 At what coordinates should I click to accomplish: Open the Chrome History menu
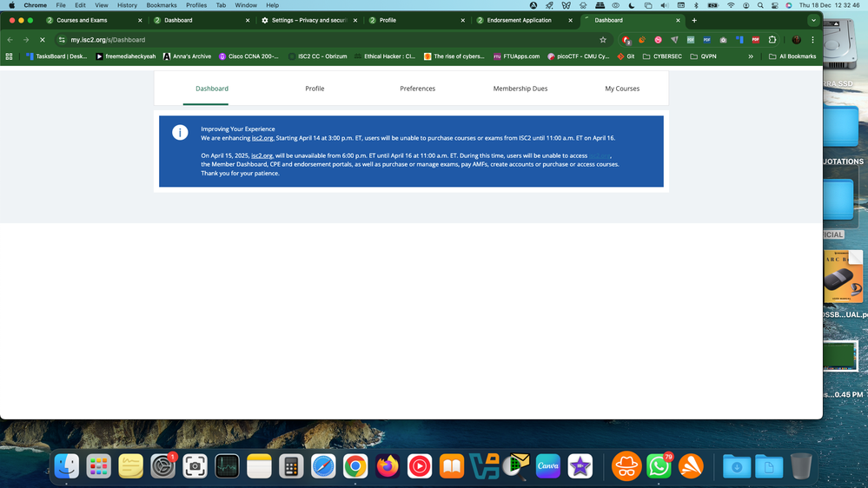coord(127,5)
